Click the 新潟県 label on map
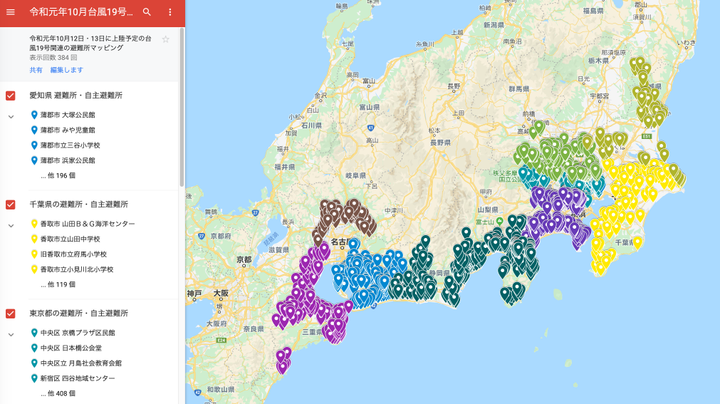 tap(494, 25)
